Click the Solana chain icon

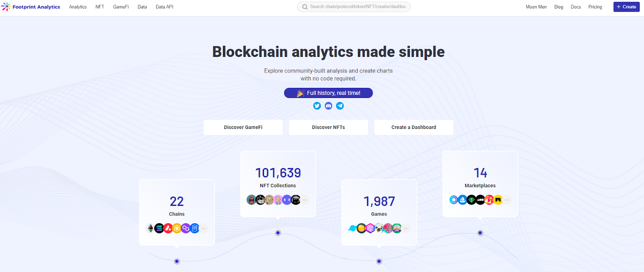click(159, 228)
